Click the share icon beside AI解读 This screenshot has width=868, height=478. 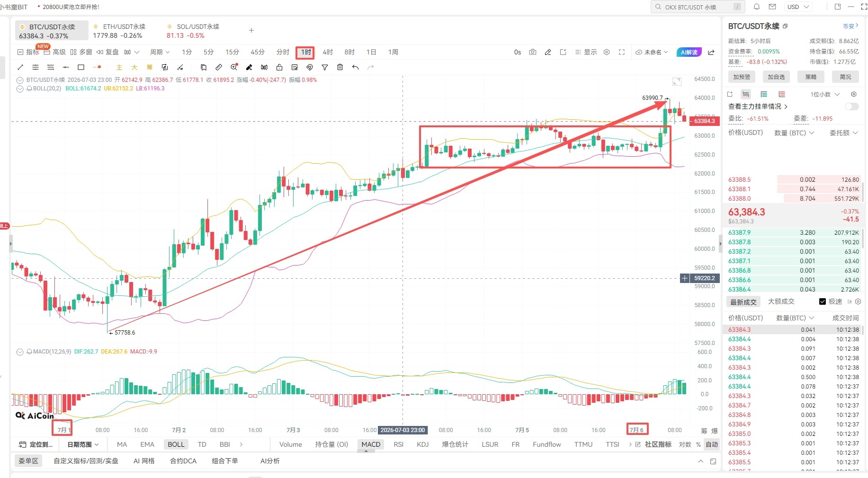(x=711, y=52)
